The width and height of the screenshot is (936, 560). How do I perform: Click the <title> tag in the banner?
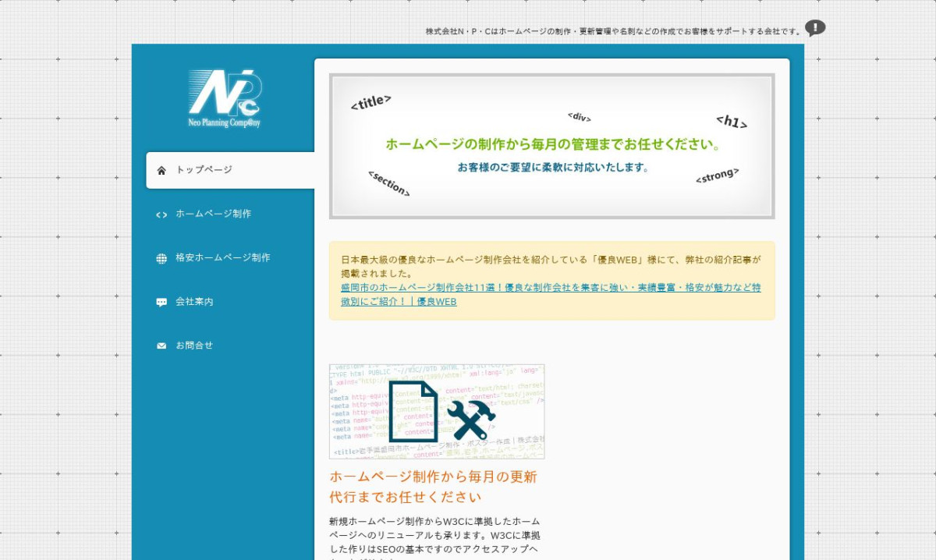click(370, 103)
